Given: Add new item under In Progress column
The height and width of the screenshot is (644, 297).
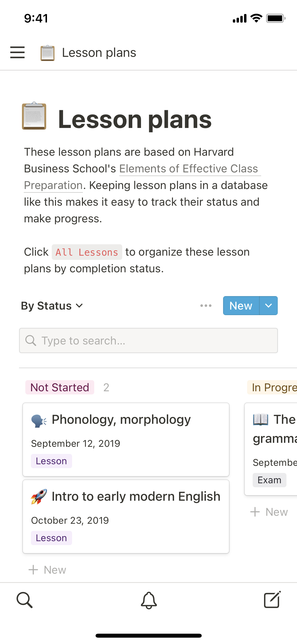Looking at the screenshot, I should [269, 512].
